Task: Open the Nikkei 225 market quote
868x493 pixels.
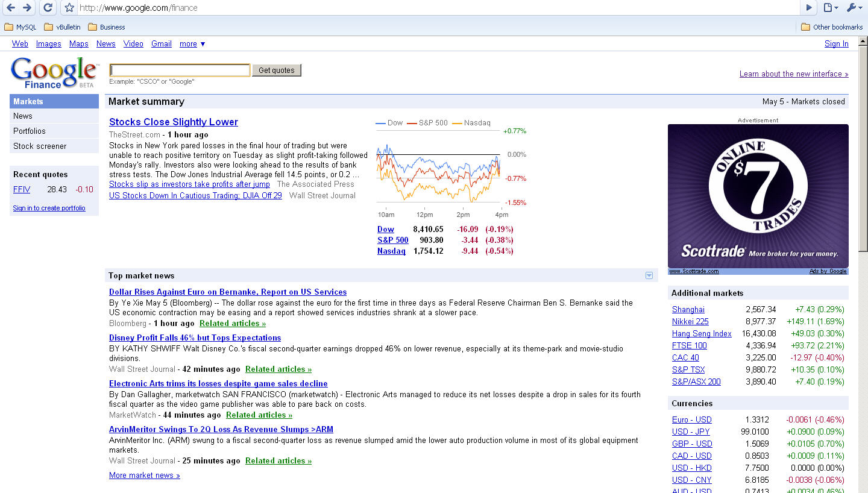Action: pos(690,322)
